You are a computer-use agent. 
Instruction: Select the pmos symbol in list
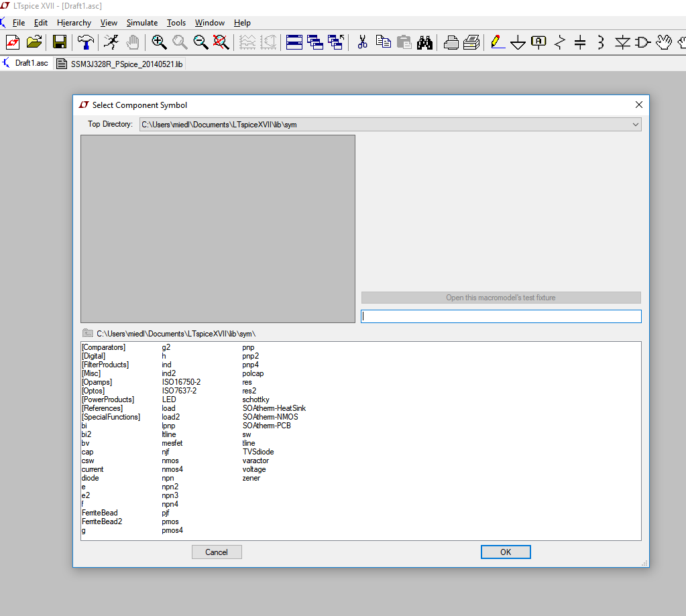170,521
